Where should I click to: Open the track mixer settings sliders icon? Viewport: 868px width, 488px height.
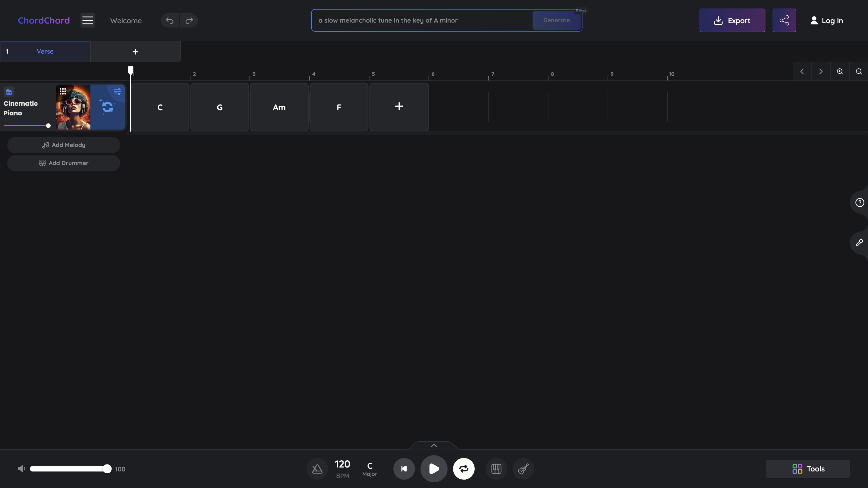[117, 92]
